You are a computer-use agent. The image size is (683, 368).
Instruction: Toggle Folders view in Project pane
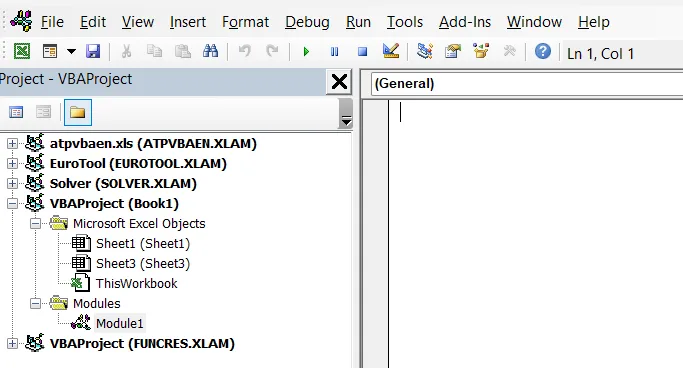point(78,112)
